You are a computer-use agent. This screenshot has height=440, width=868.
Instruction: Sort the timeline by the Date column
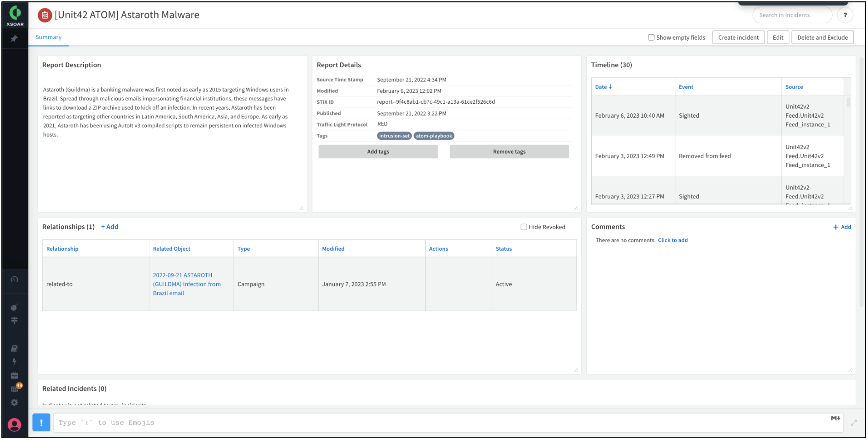pos(603,87)
